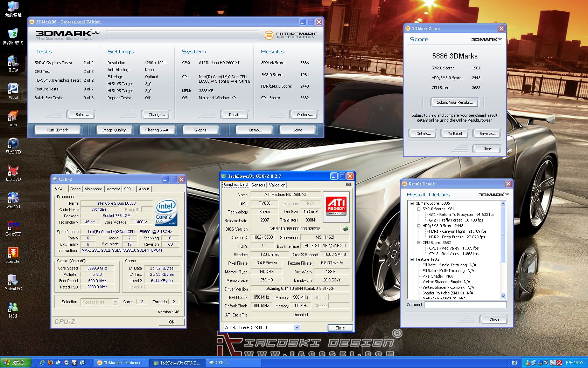588x368 pixels.
Task: Click Submit Your Results... button
Action: (455, 102)
